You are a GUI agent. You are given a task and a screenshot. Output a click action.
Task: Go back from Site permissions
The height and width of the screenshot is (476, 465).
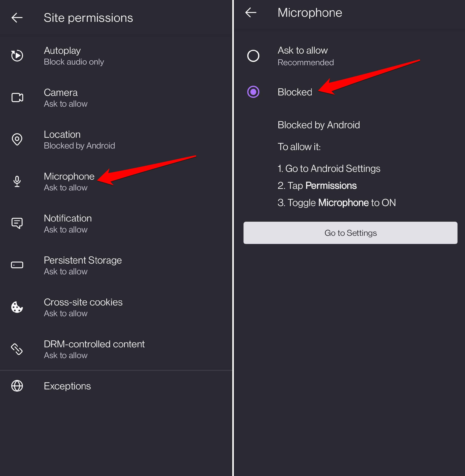(x=17, y=17)
